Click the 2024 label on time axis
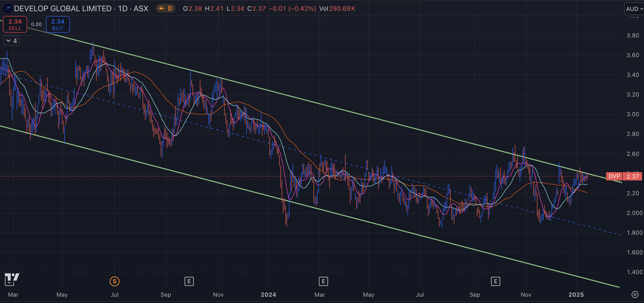 tap(268, 295)
